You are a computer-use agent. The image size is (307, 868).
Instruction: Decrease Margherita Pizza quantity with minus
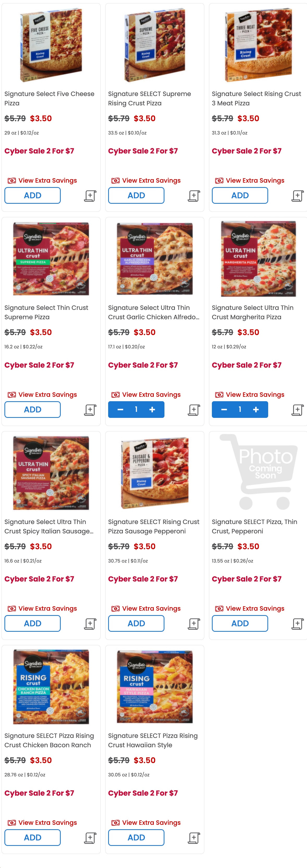pos(224,409)
